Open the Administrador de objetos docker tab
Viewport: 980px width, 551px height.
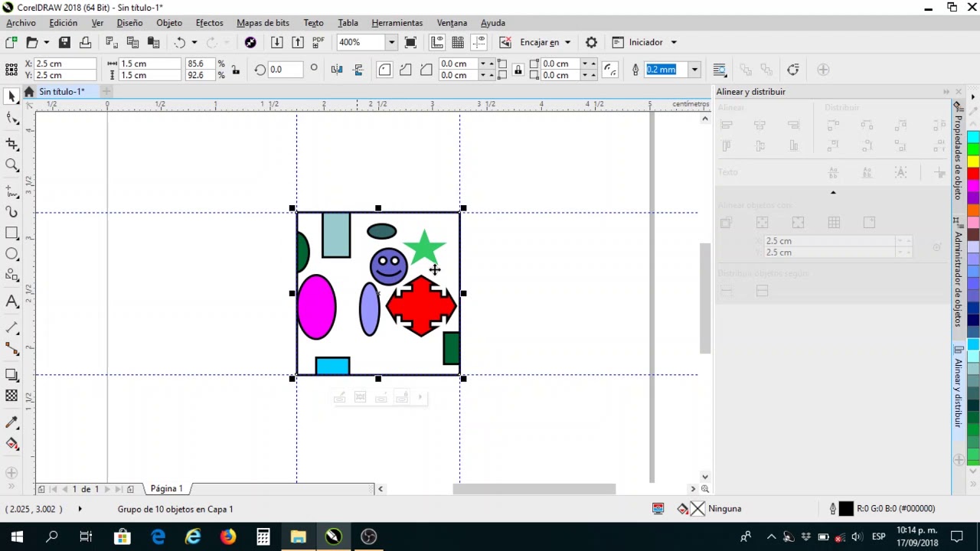coord(958,274)
